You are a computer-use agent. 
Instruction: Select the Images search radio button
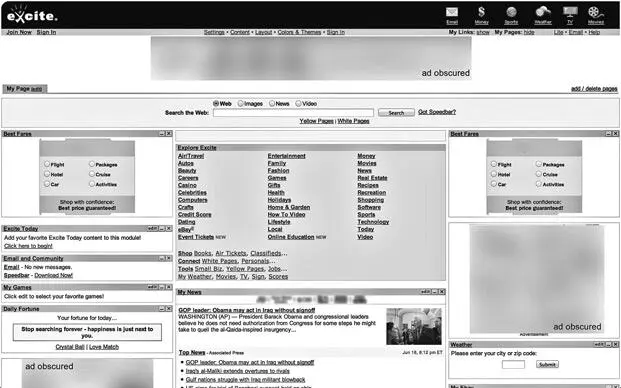[x=240, y=103]
